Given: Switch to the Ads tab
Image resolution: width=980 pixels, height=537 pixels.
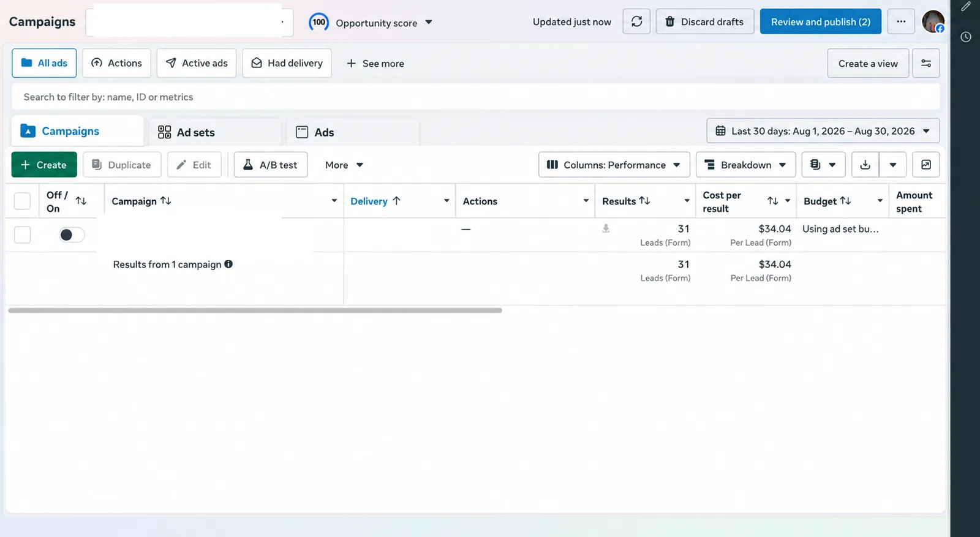Looking at the screenshot, I should (x=353, y=132).
